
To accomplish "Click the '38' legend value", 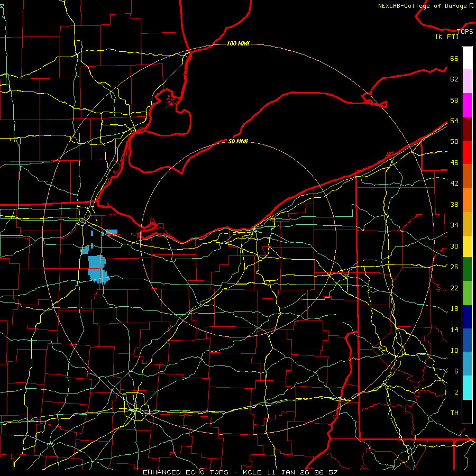I will [x=454, y=204].
